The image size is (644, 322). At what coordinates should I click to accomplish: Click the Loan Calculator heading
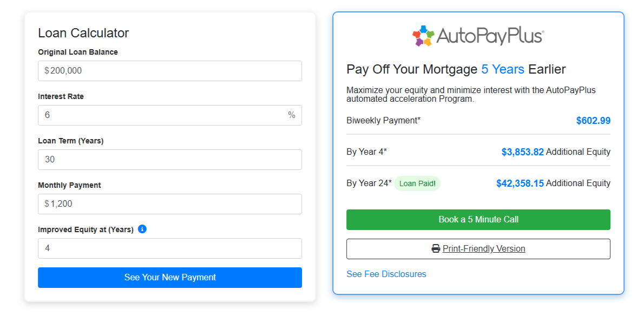coord(83,33)
